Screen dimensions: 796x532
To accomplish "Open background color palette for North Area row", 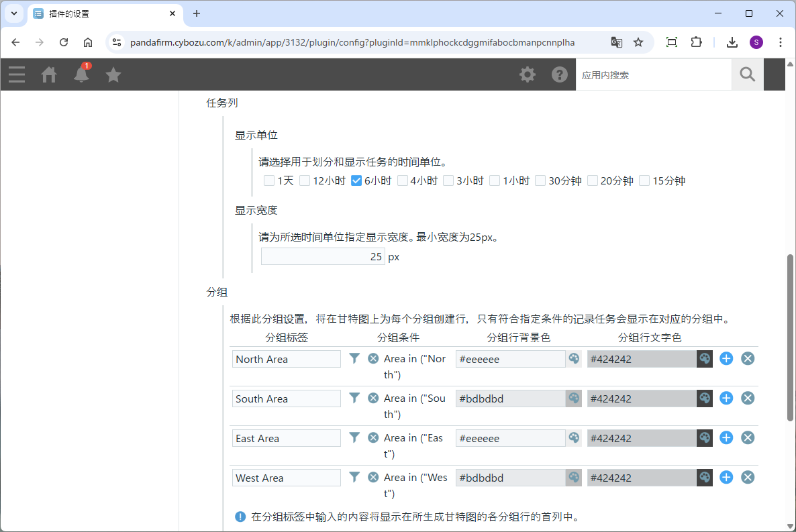I will [574, 359].
